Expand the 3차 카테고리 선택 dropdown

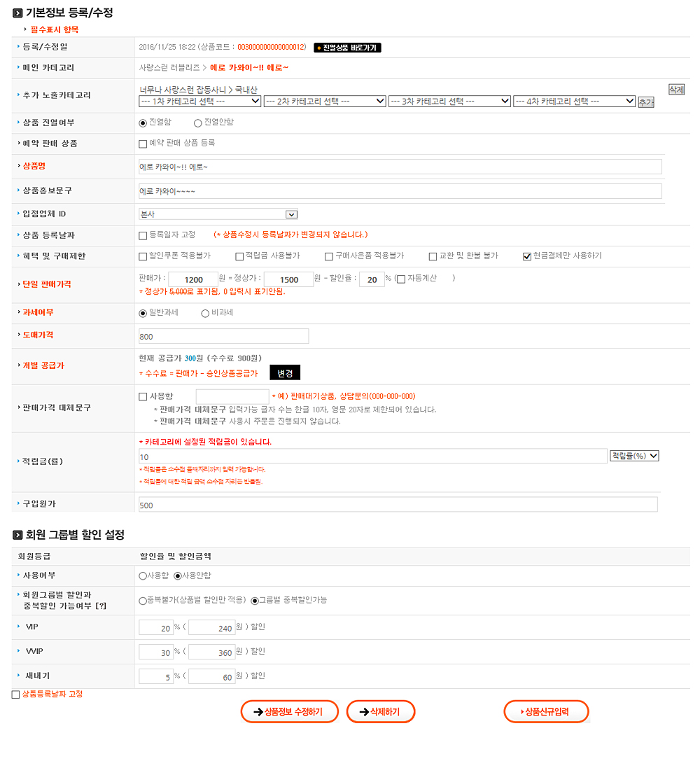pos(449,102)
